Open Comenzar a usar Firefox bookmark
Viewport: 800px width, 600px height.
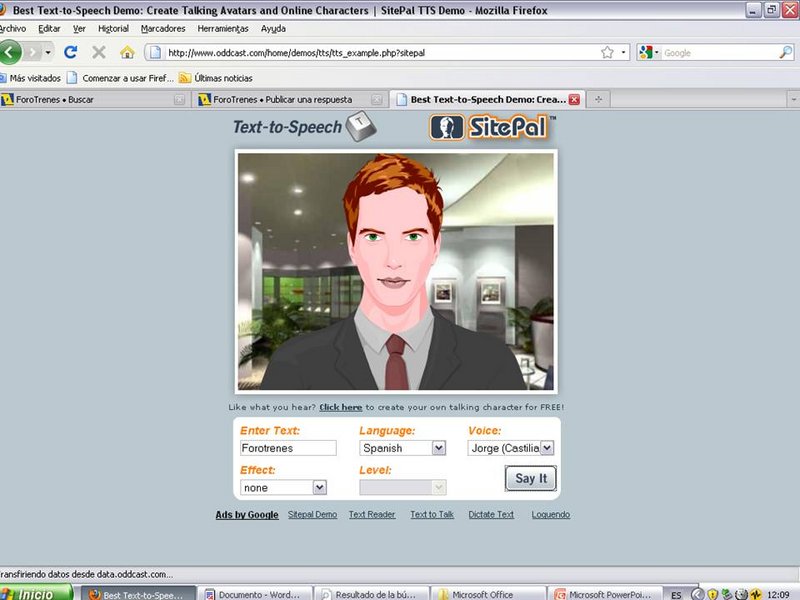pos(121,78)
